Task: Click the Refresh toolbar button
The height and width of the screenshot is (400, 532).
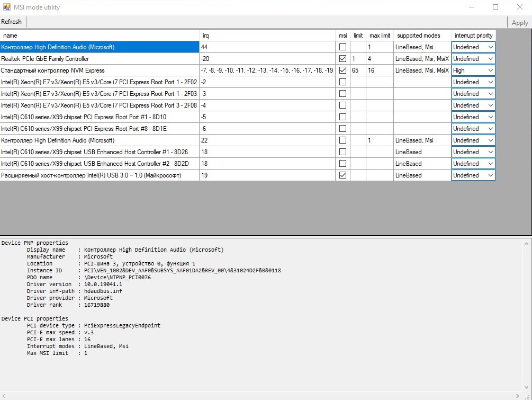Action: click(x=11, y=22)
